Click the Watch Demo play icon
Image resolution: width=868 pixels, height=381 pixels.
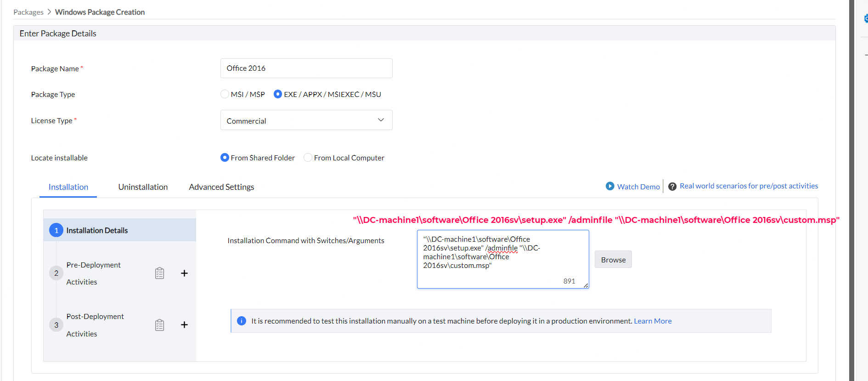pyautogui.click(x=610, y=186)
